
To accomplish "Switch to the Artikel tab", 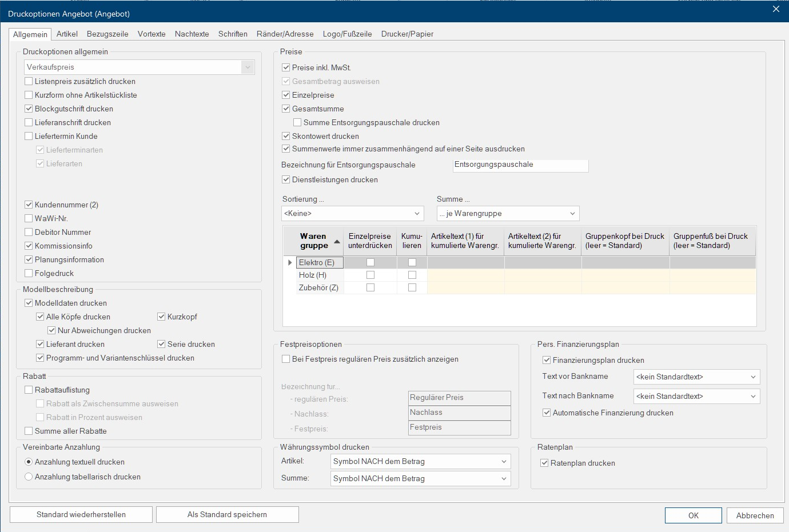I will (x=67, y=34).
